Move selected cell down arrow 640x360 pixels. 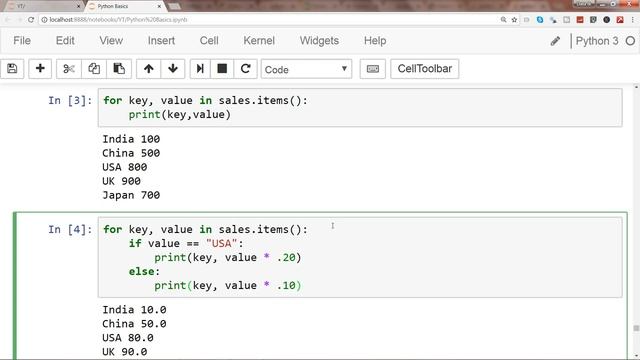[x=173, y=69]
